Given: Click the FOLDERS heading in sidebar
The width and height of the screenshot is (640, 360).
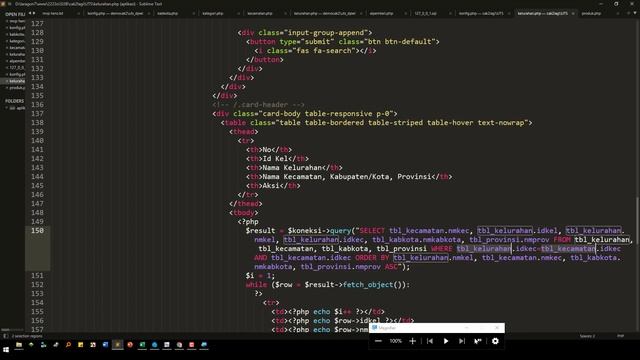Looking at the screenshot, I should 14,101.
